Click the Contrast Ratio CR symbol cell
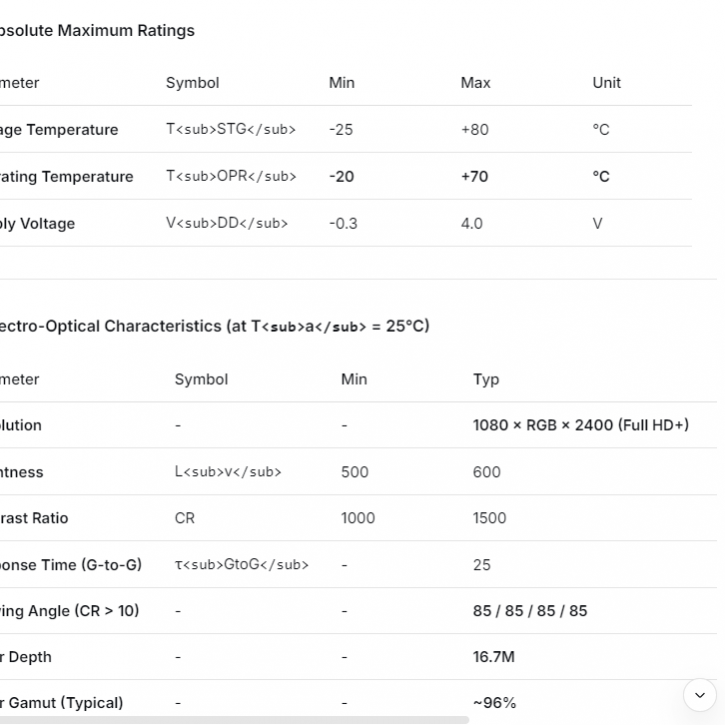 (x=185, y=518)
